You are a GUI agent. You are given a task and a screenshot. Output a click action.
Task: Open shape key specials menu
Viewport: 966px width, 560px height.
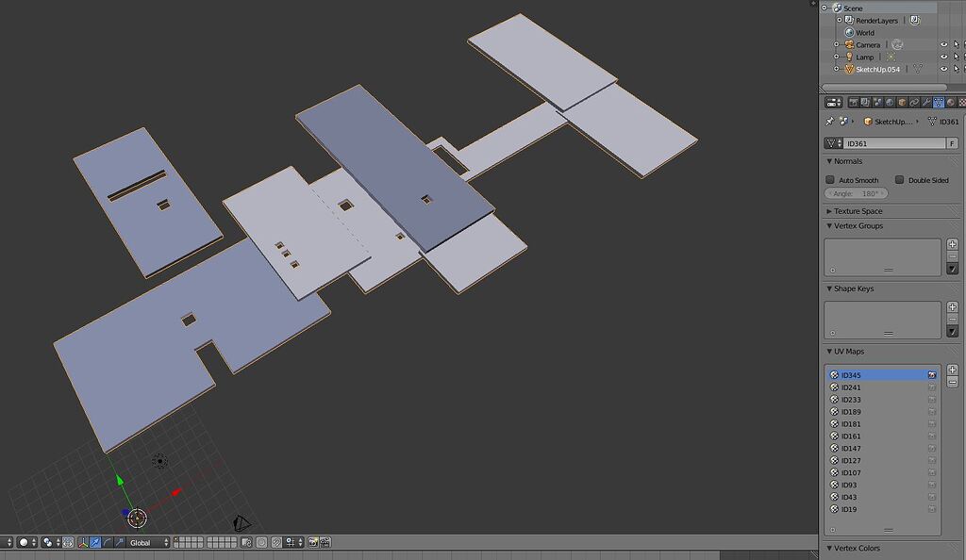(x=953, y=331)
